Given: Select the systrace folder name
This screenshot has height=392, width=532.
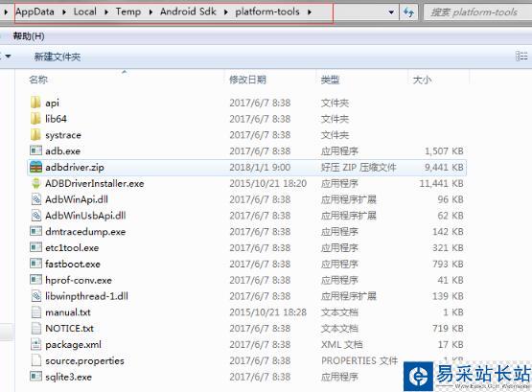Looking at the screenshot, I should (x=63, y=135).
